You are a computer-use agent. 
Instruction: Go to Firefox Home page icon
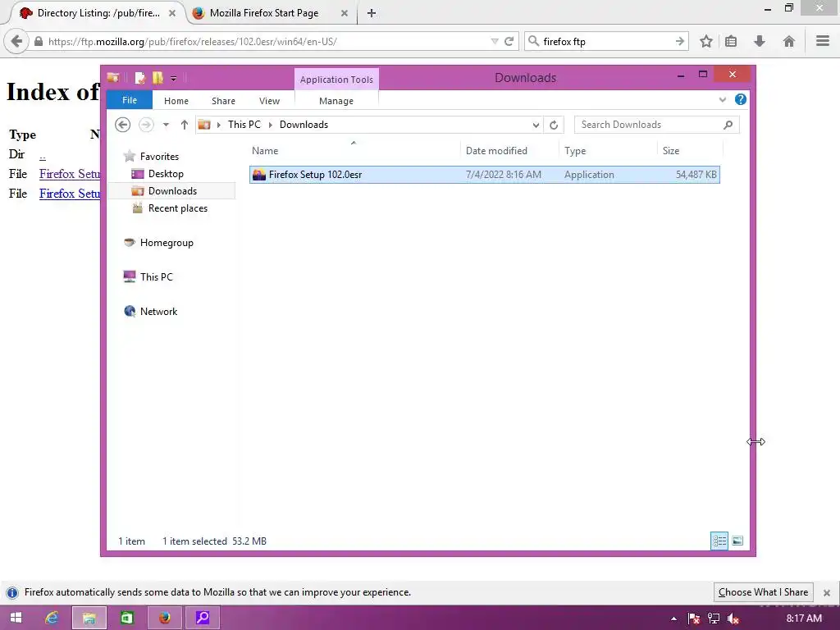point(788,41)
